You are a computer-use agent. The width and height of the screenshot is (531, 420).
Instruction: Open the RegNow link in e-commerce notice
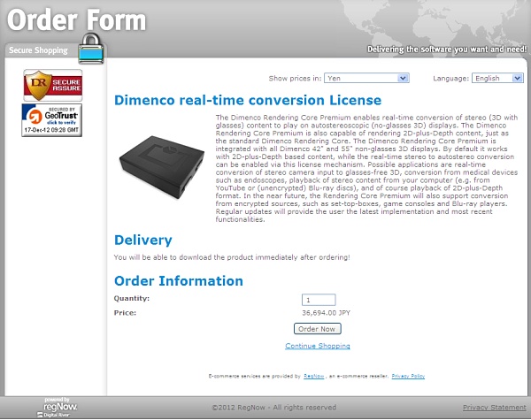click(x=313, y=376)
